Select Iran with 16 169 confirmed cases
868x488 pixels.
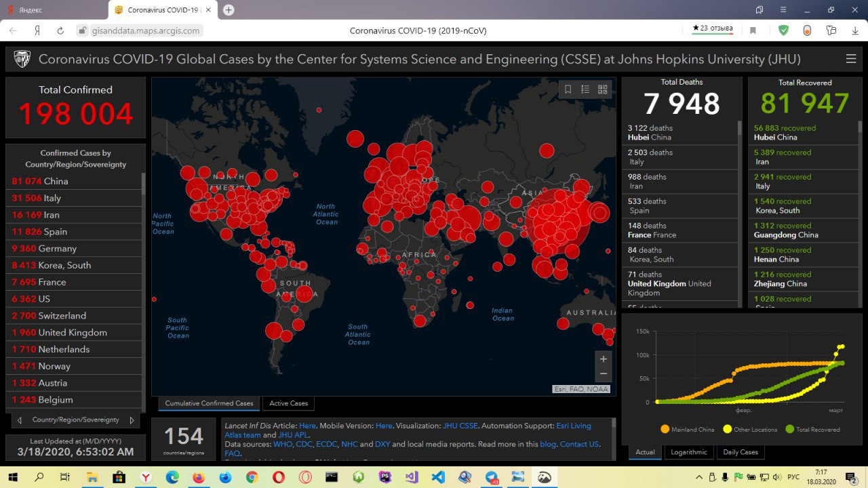[x=75, y=215]
